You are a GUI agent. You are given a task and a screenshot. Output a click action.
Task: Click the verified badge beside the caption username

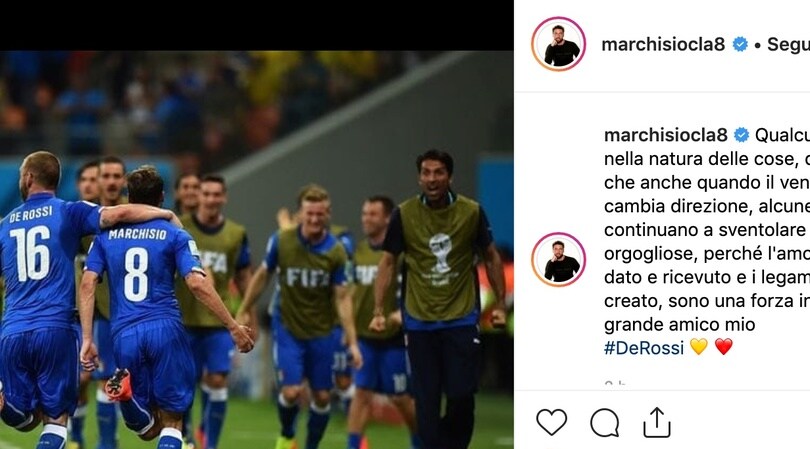(x=741, y=135)
